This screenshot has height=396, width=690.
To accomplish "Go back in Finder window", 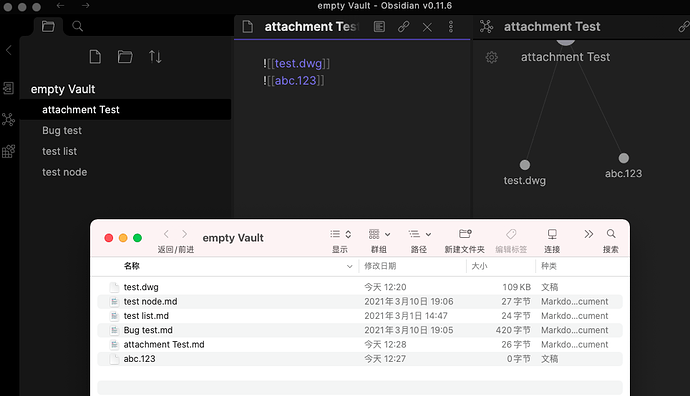I will [166, 234].
